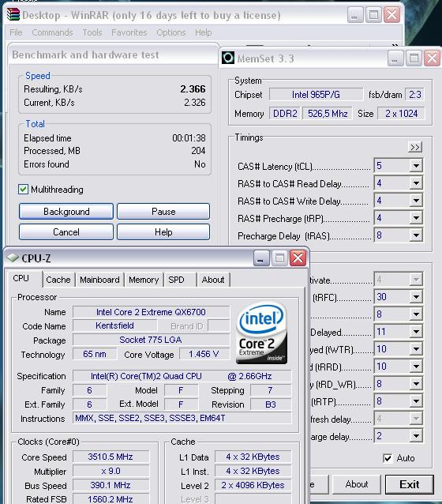442x504 pixels.
Task: Close the WinRAR window
Action: [x=392, y=15]
